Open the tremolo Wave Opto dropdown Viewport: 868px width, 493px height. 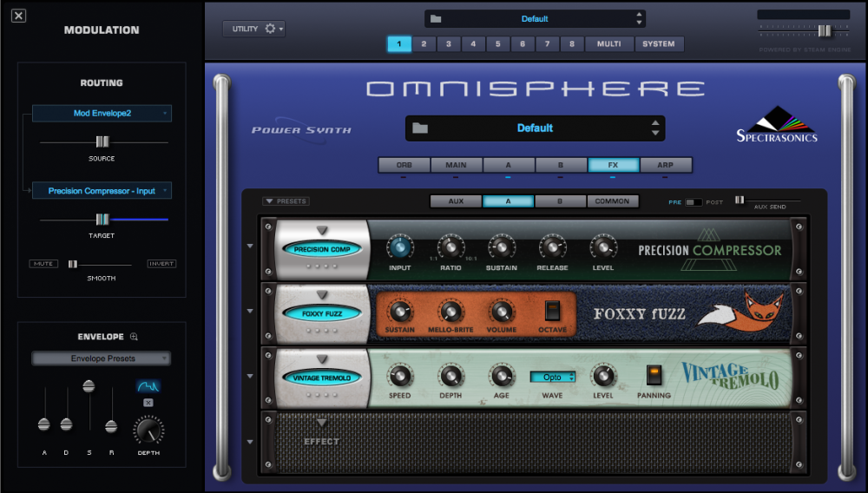coord(552,378)
